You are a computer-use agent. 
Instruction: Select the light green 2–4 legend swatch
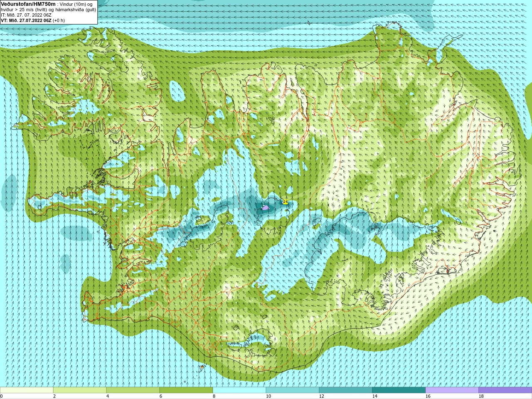(80, 390)
